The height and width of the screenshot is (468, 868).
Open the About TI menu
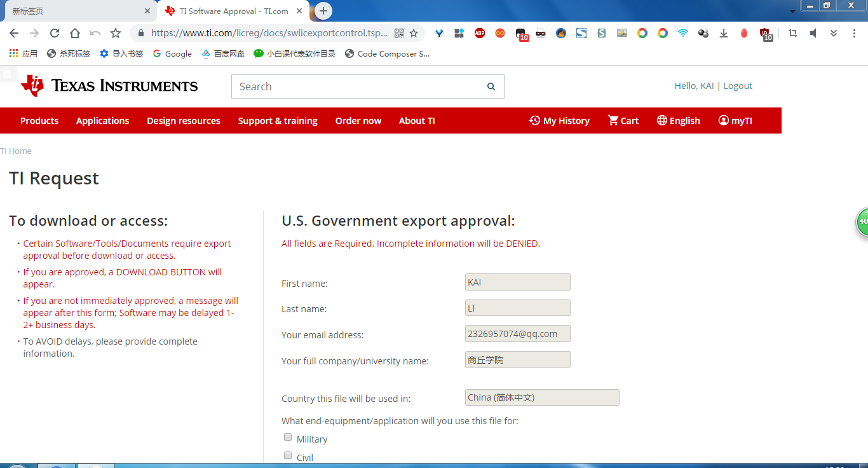pyautogui.click(x=417, y=121)
